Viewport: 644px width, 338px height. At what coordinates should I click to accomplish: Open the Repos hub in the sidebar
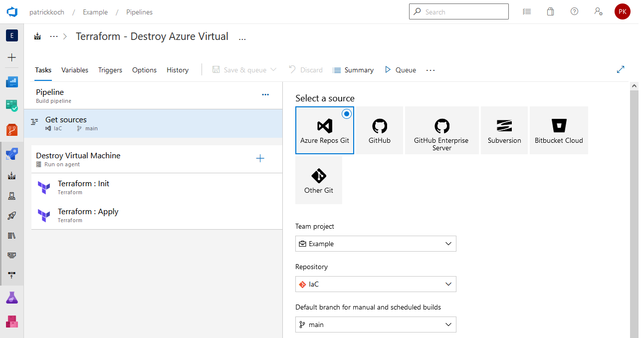(12, 130)
